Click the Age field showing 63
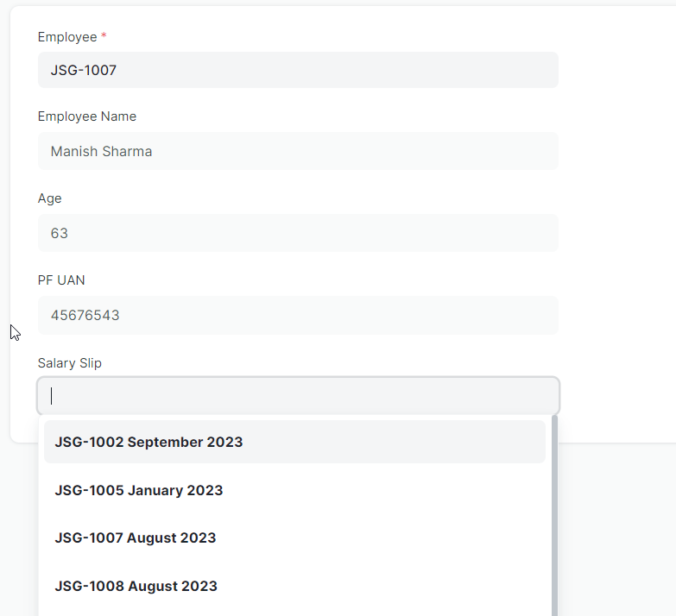Image resolution: width=676 pixels, height=616 pixels. point(299,233)
